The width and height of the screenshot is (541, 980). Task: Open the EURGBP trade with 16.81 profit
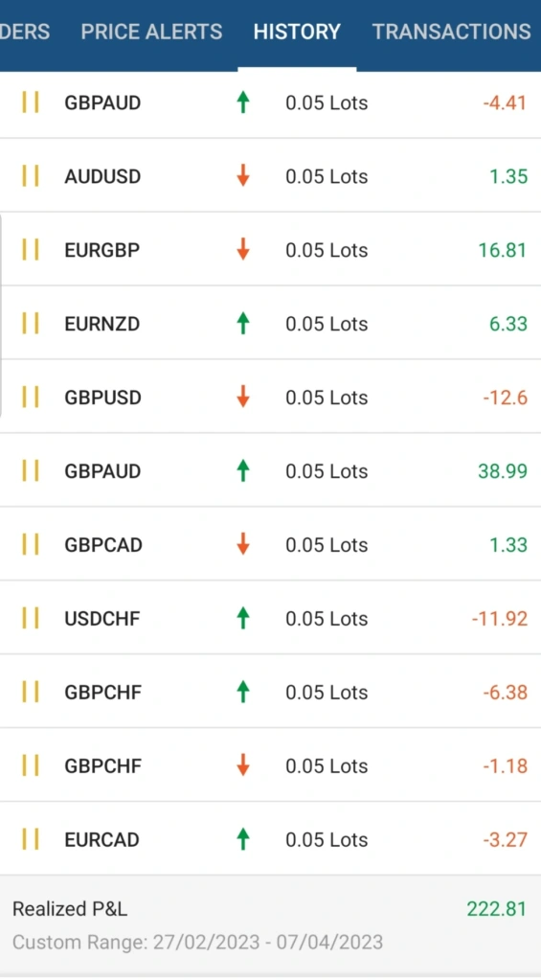pyautogui.click(x=270, y=249)
